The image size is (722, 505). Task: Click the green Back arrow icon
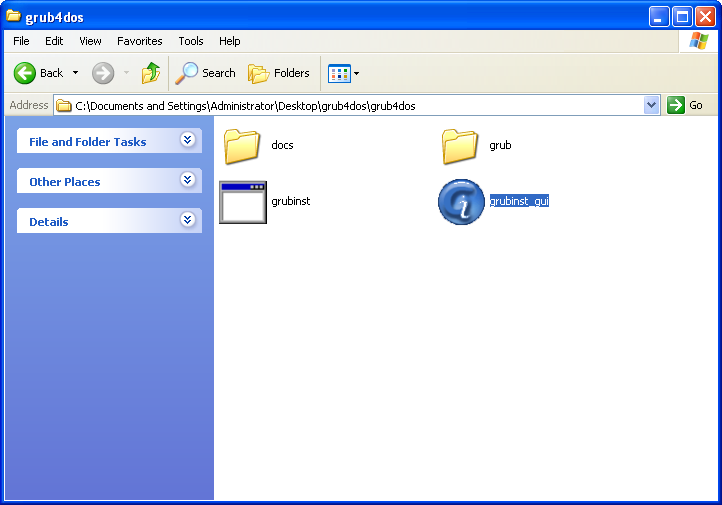click(24, 73)
